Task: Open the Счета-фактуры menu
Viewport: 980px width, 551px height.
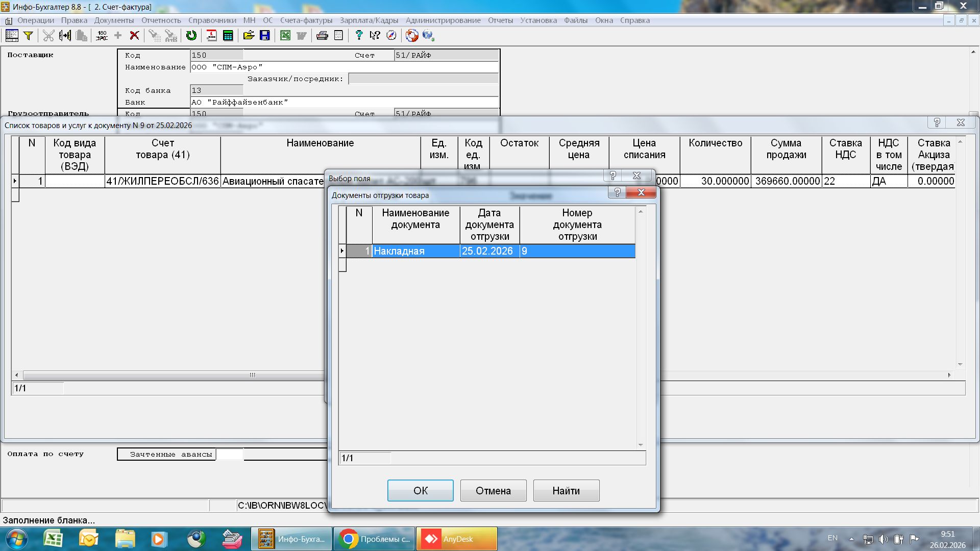Action: coord(306,20)
